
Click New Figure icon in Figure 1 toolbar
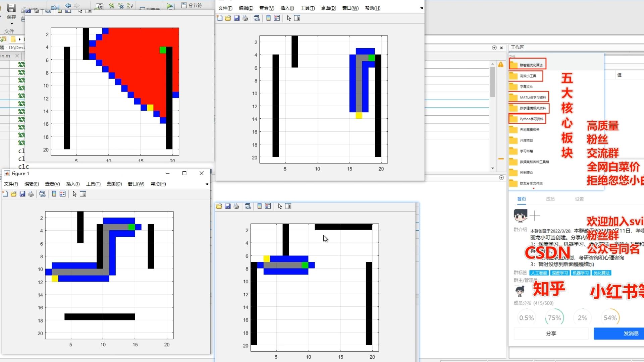point(5,194)
